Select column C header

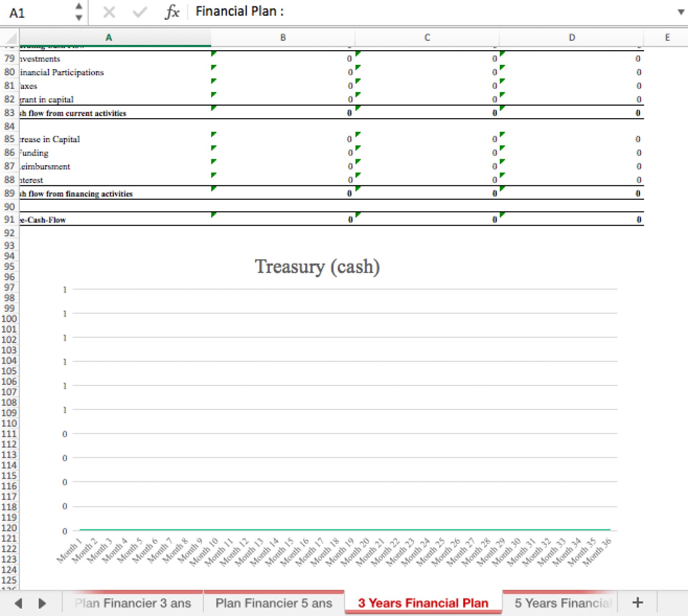coord(427,38)
